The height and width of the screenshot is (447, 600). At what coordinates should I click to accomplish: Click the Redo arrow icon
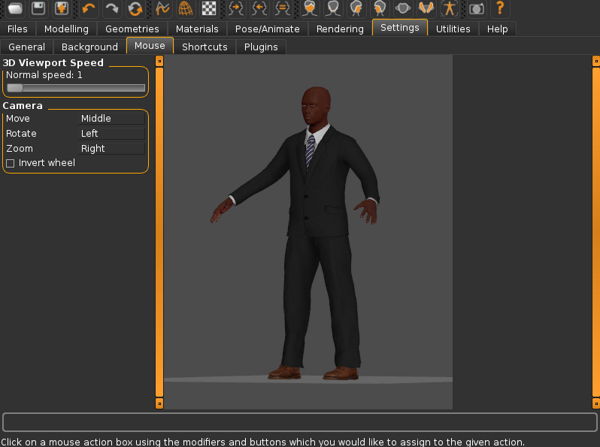click(x=112, y=9)
